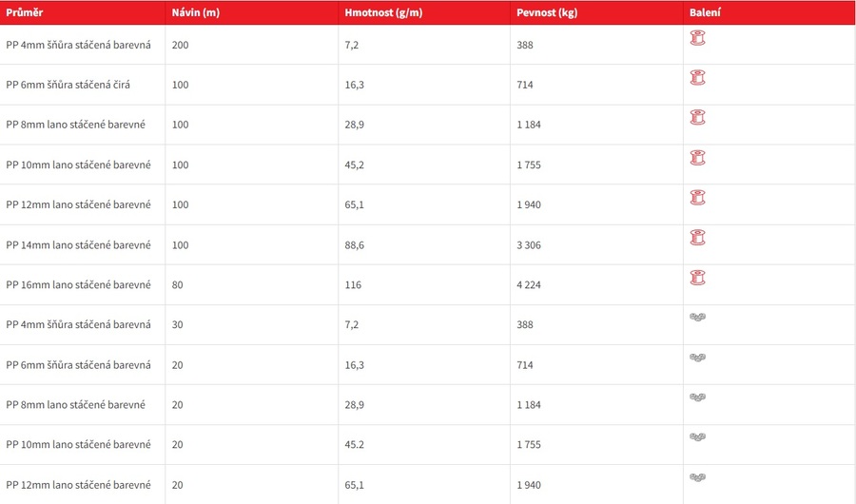This screenshot has width=856, height=504.
Task: Click spool icon in PP 10mm 100m row
Action: 698,158
